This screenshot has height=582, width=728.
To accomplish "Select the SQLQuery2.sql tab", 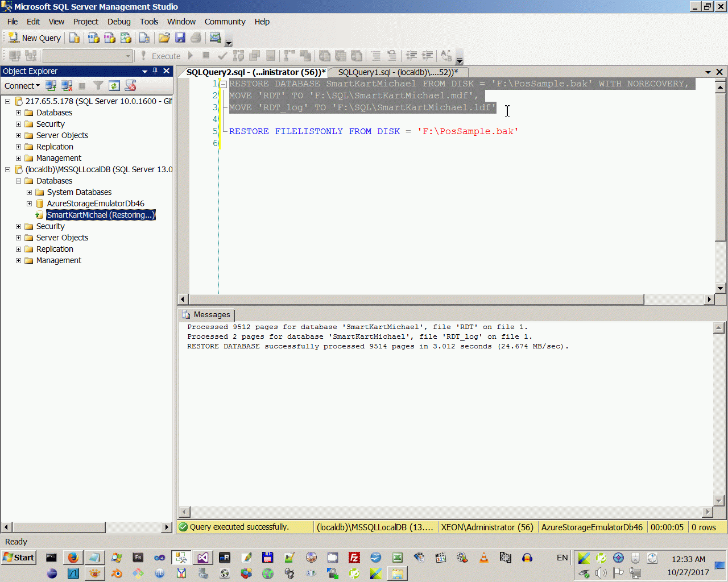I will click(x=256, y=72).
